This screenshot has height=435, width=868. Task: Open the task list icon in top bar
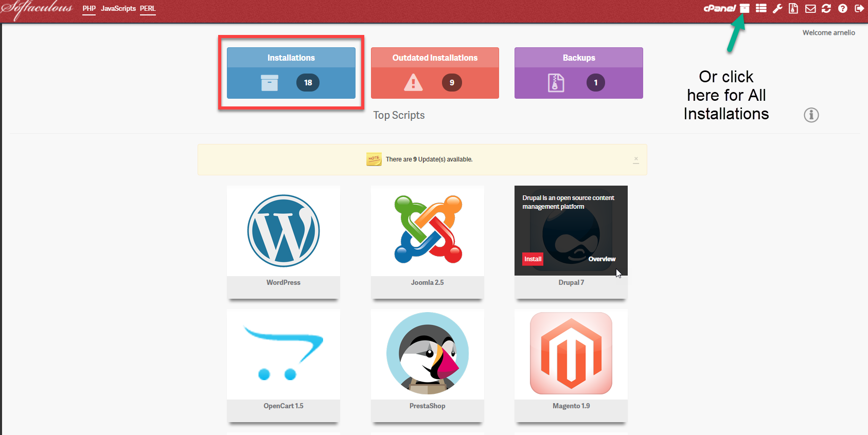[761, 8]
